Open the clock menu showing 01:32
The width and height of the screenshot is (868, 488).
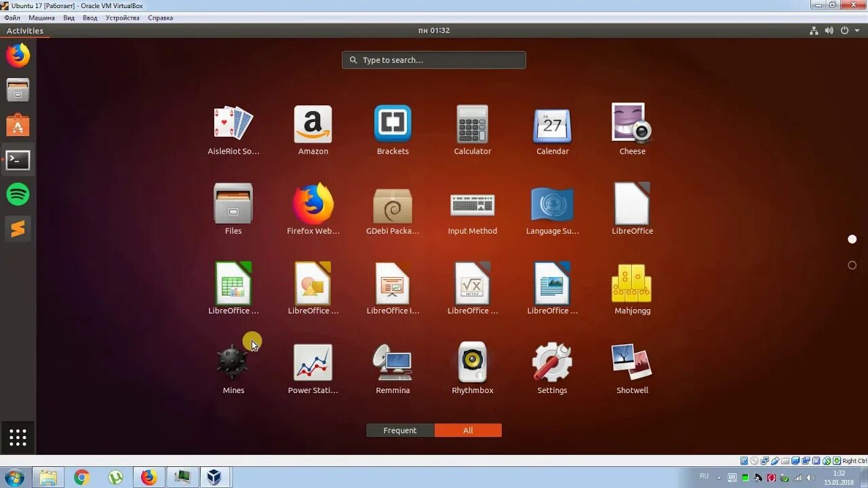[x=434, y=30]
